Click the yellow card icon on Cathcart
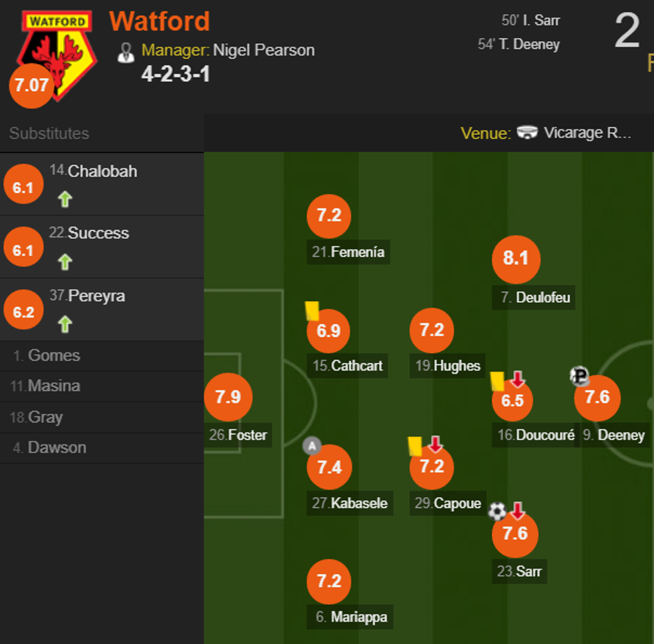Screen dimensions: 654x644 [312, 310]
